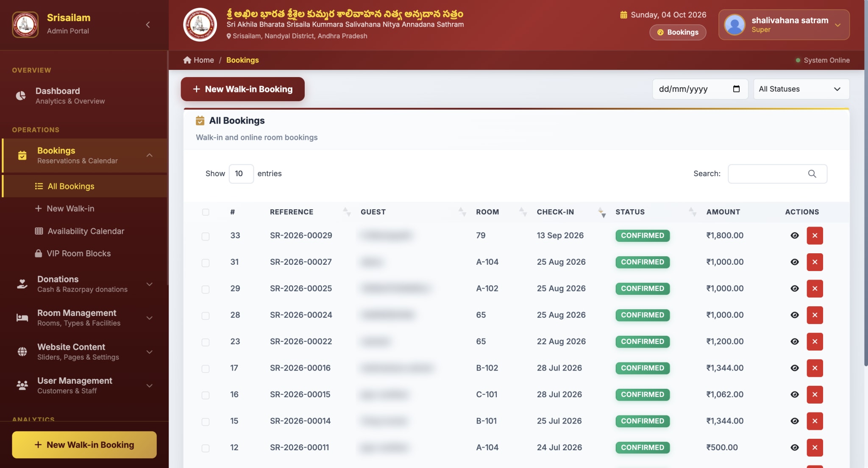This screenshot has width=868, height=468.
Task: Expand the Room Management section
Action: coord(84,318)
